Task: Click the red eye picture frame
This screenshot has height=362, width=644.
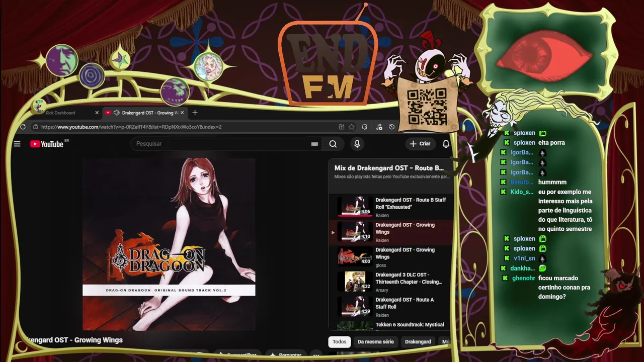Action: click(x=547, y=53)
